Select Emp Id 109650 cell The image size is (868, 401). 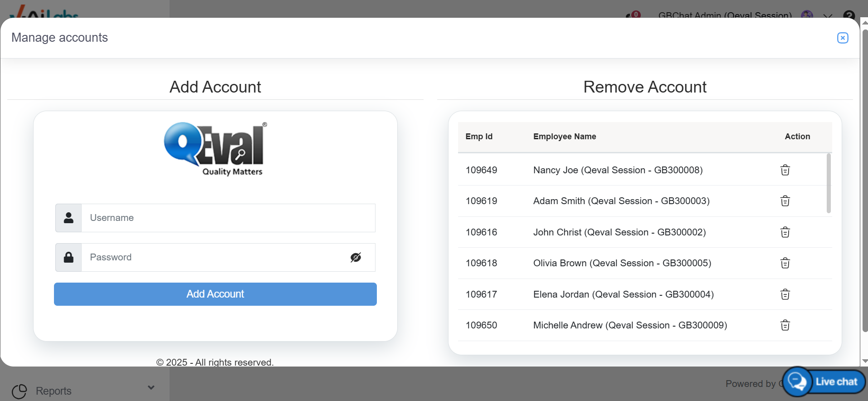[481, 325]
